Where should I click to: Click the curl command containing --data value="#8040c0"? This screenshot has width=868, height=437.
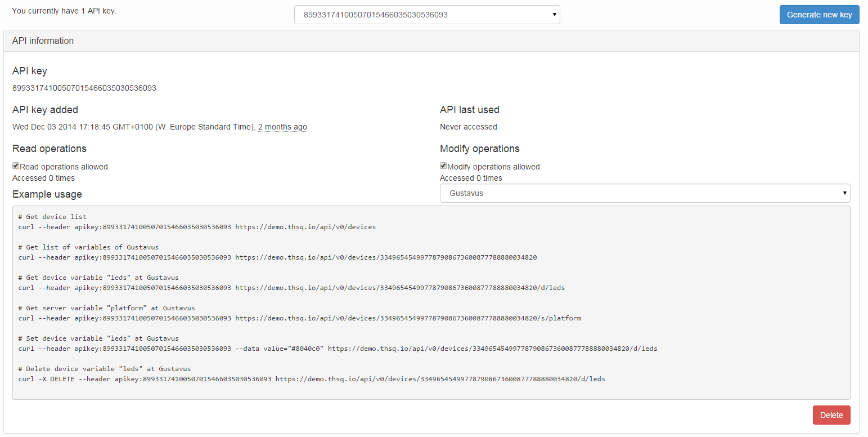coord(338,349)
